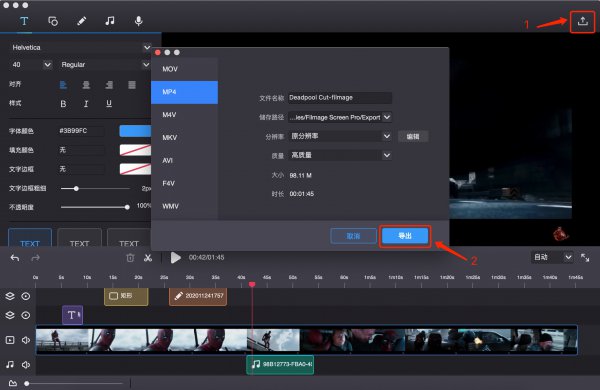Align text center
This screenshot has width=600, height=390.
point(86,85)
